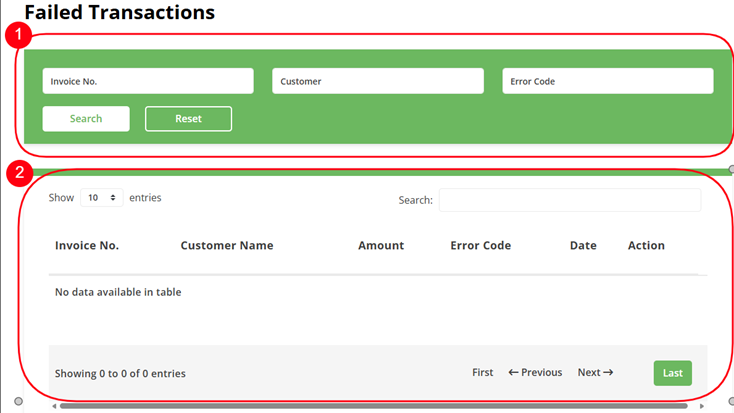Sort table by Amount column

tap(381, 245)
